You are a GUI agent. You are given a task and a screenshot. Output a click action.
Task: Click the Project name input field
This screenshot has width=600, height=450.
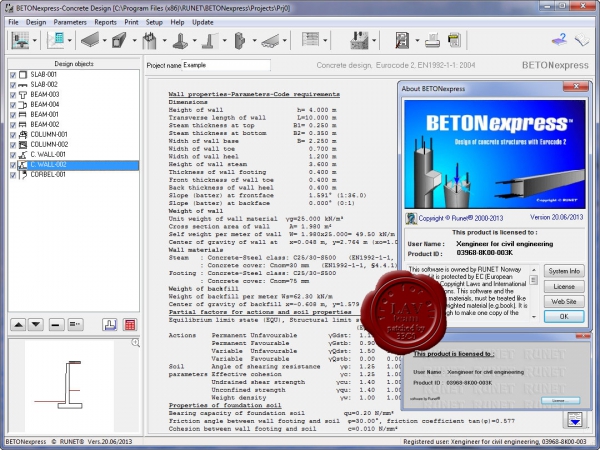tap(226, 65)
